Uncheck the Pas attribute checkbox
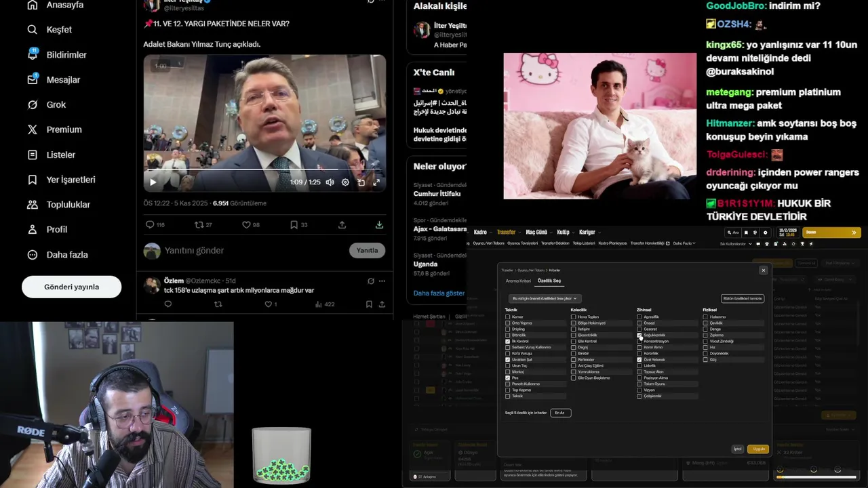868x488 pixels. [507, 378]
